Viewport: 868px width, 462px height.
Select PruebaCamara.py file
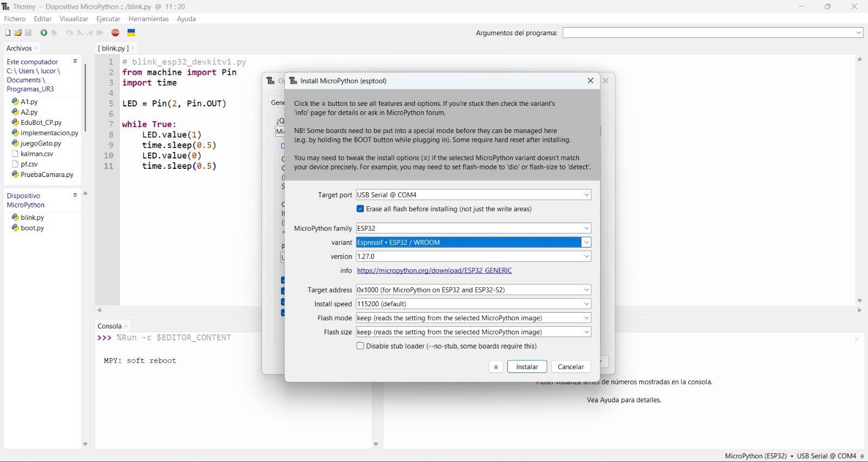[42, 175]
